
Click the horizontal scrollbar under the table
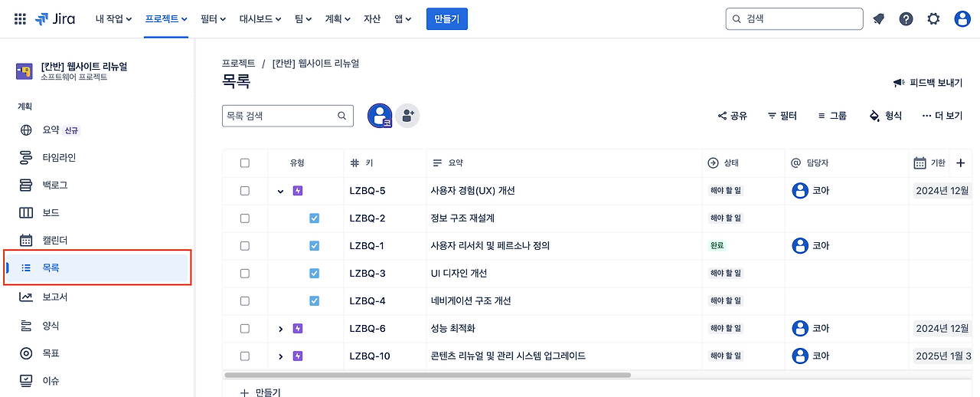click(x=427, y=376)
